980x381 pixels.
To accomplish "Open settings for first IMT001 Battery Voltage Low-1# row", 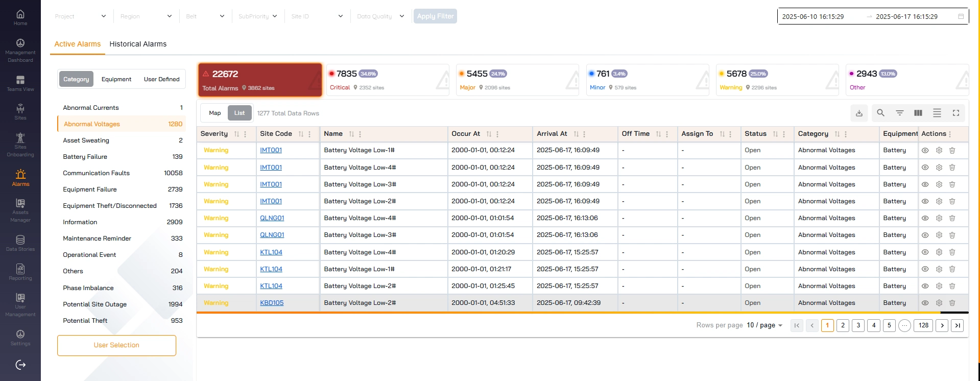I will (939, 150).
